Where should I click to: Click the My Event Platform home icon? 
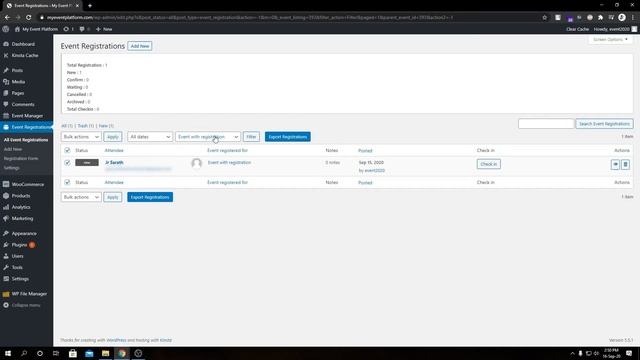pyautogui.click(x=17, y=29)
